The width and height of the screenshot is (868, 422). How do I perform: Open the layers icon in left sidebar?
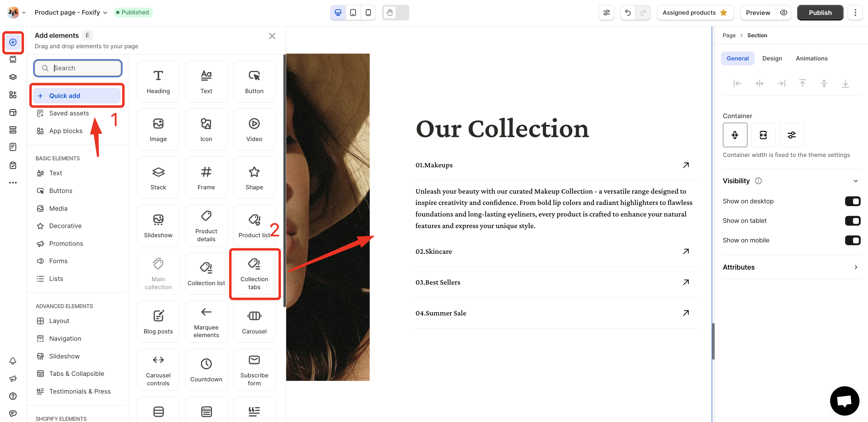(x=13, y=77)
